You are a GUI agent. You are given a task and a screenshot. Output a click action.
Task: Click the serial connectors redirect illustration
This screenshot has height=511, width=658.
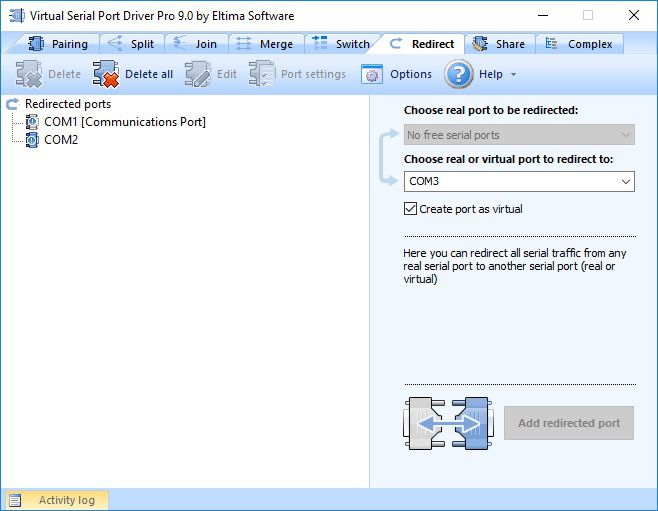[x=448, y=423]
